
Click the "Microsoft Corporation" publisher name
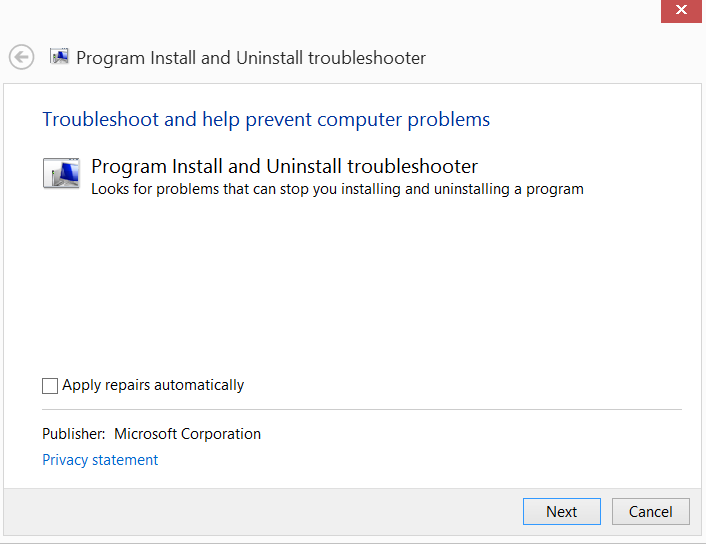click(x=187, y=434)
